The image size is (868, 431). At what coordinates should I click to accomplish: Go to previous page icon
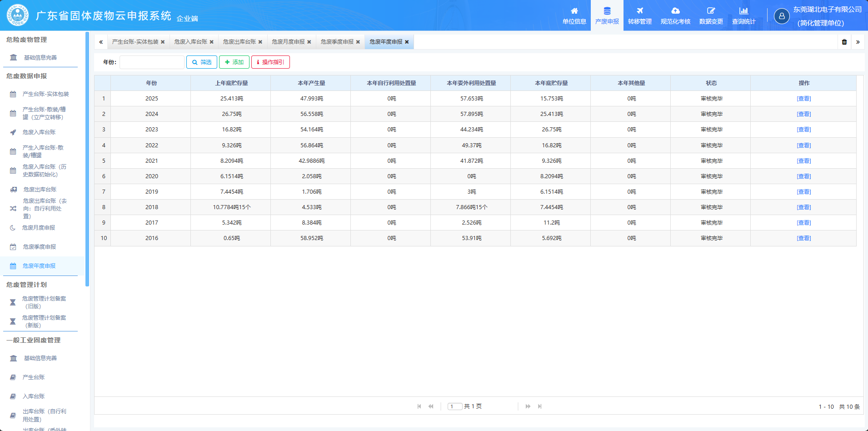pos(431,406)
